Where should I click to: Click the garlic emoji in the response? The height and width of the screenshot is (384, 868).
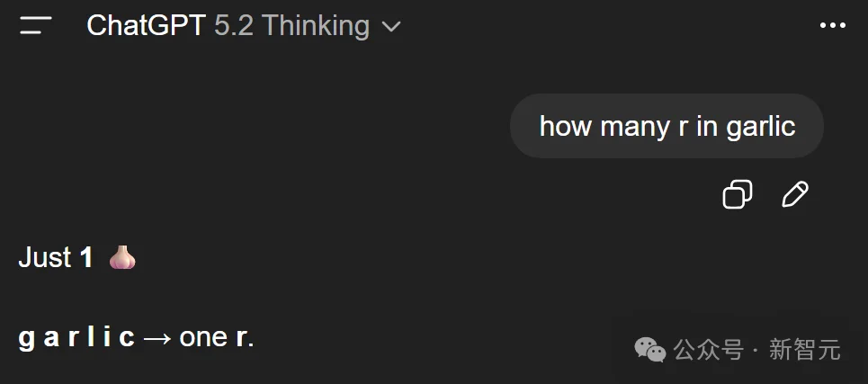pos(122,258)
